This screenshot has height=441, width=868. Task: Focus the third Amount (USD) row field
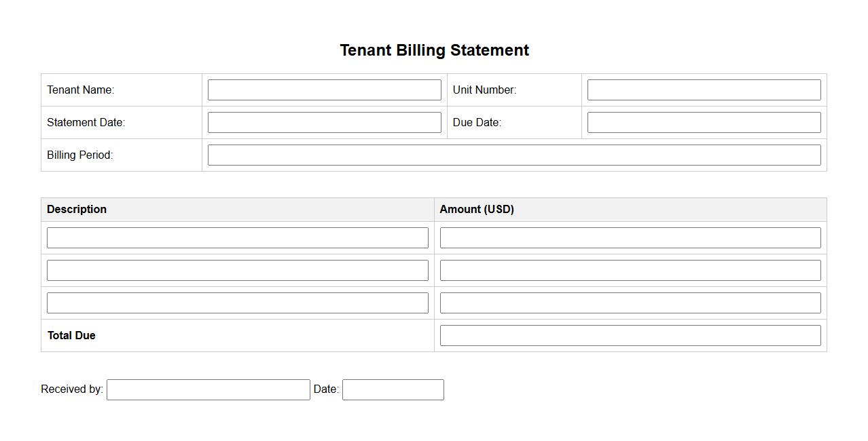(x=630, y=303)
